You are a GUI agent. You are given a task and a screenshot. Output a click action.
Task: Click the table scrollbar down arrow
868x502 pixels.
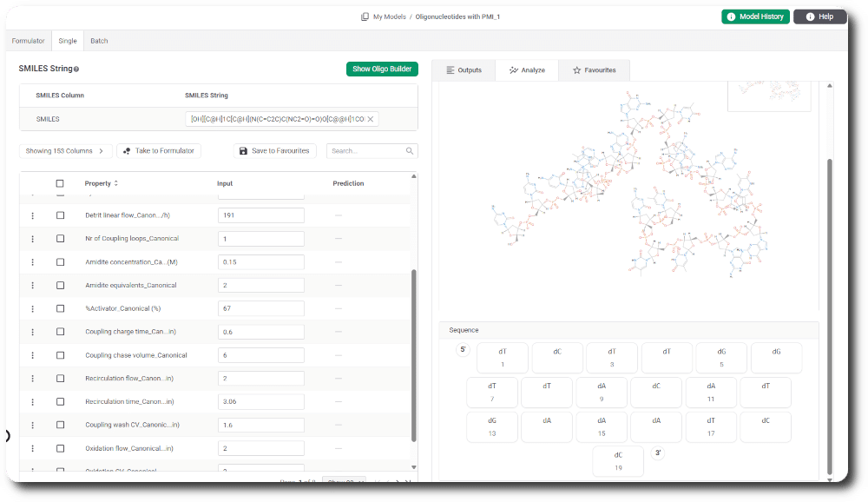(x=413, y=467)
